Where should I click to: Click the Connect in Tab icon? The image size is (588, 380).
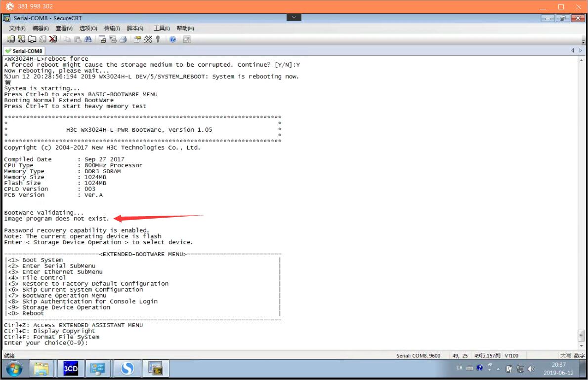coord(32,39)
